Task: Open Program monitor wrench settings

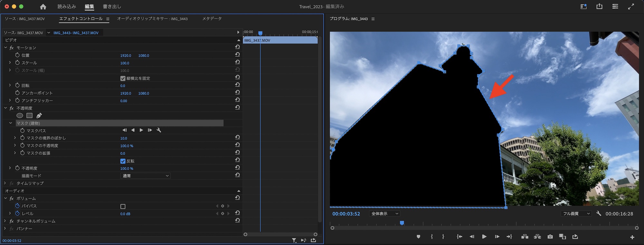Action: pyautogui.click(x=599, y=213)
